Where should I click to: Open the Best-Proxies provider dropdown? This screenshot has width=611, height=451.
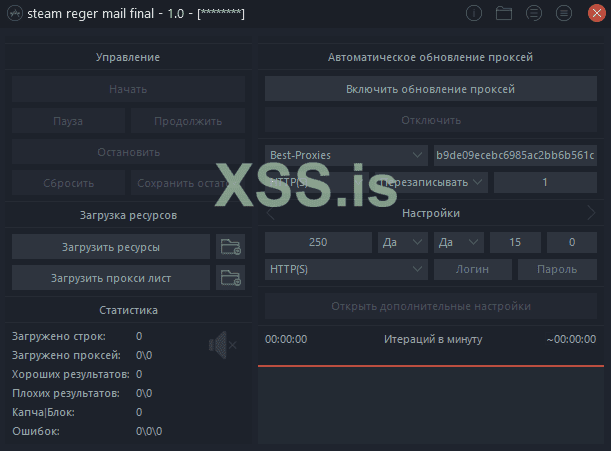(346, 155)
